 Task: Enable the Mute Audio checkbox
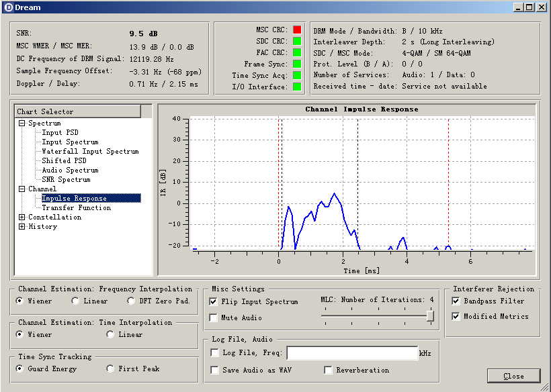(x=214, y=317)
